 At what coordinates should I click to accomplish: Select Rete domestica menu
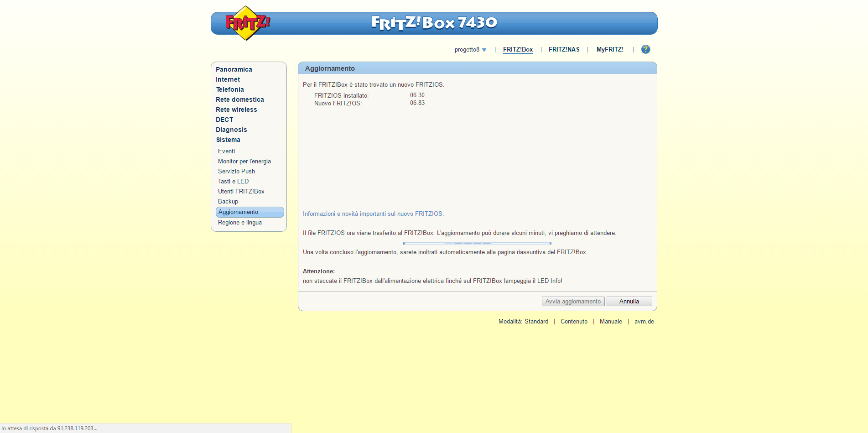click(x=240, y=99)
